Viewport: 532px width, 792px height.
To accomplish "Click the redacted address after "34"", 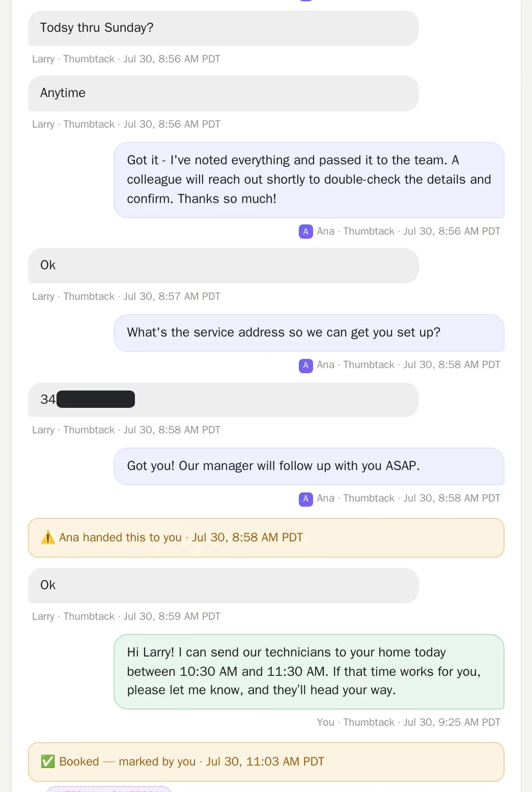I will tap(96, 399).
